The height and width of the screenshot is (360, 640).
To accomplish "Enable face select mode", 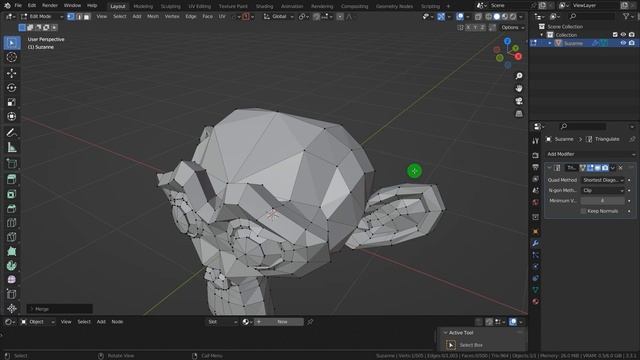I will [x=87, y=17].
